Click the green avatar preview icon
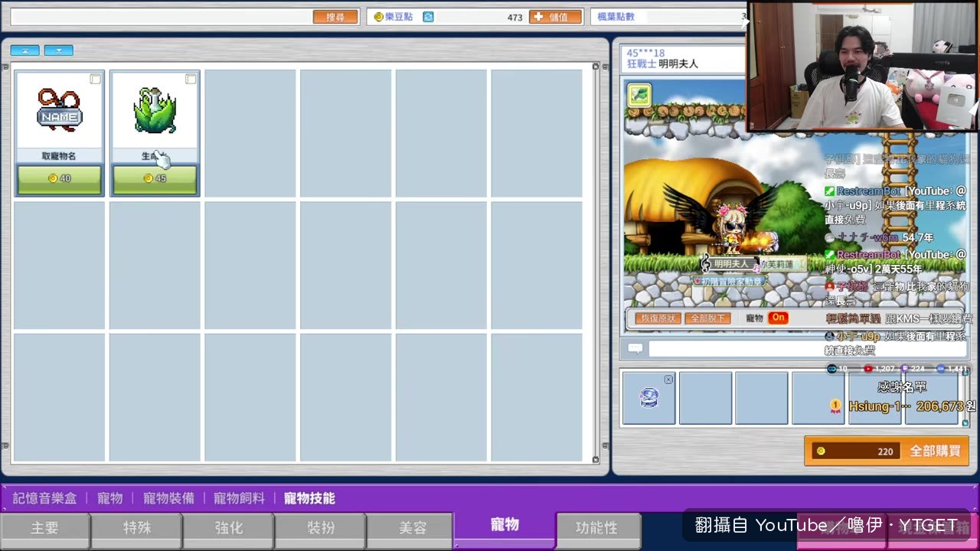This screenshot has width=980, height=551. click(639, 95)
